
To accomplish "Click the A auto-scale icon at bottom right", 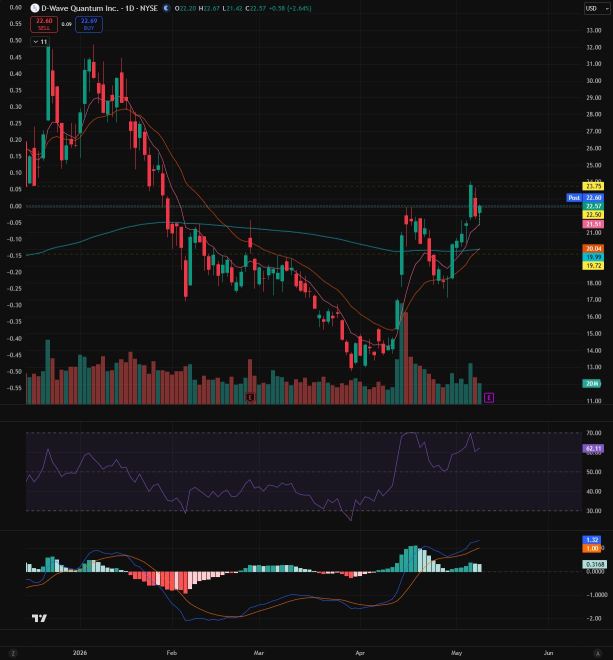I will 597,653.
